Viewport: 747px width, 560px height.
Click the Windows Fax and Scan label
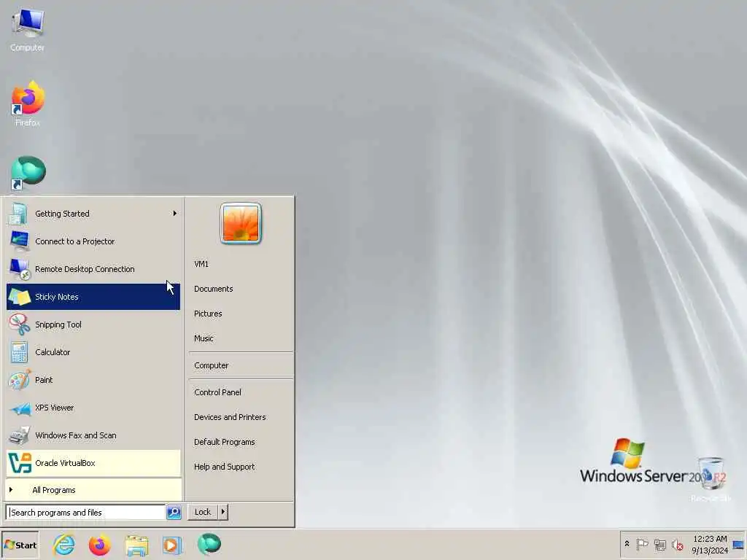(x=75, y=435)
